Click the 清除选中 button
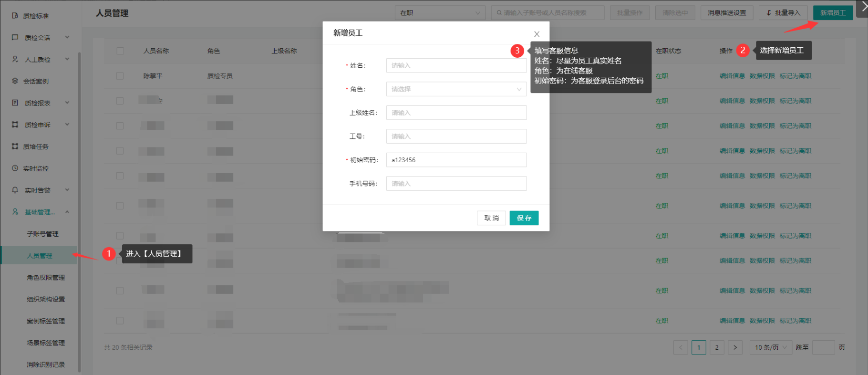868x375 pixels. click(x=675, y=13)
